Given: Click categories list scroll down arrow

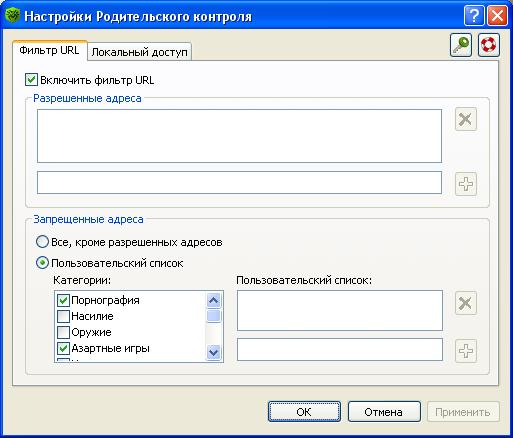Looking at the screenshot, I should click(x=213, y=352).
